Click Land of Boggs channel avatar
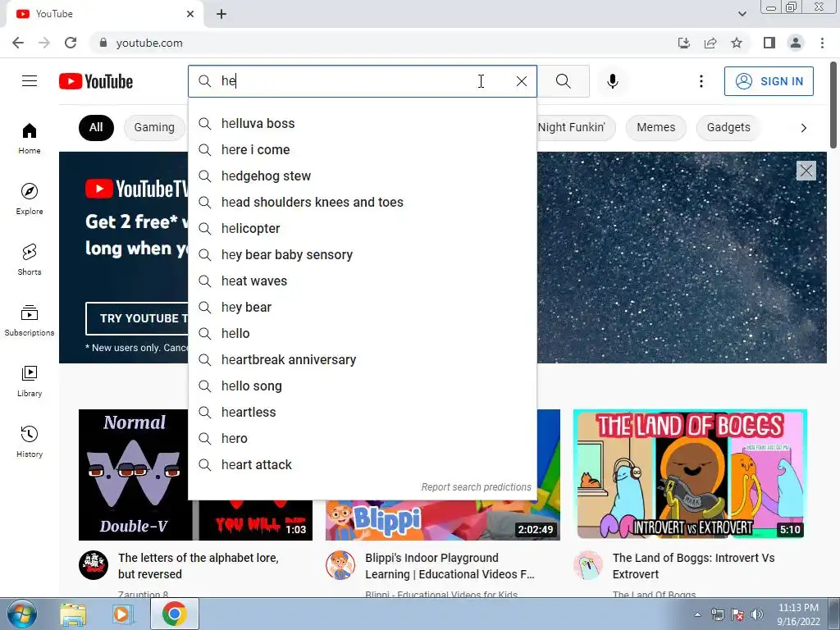This screenshot has height=630, width=840. (587, 565)
